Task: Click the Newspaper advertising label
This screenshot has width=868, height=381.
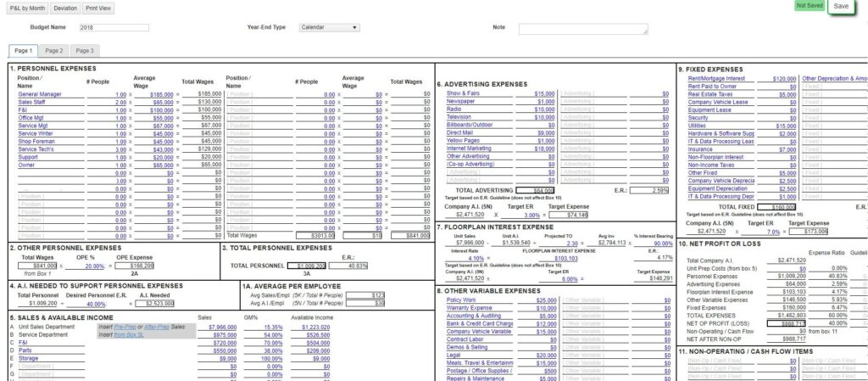Action: (x=480, y=101)
